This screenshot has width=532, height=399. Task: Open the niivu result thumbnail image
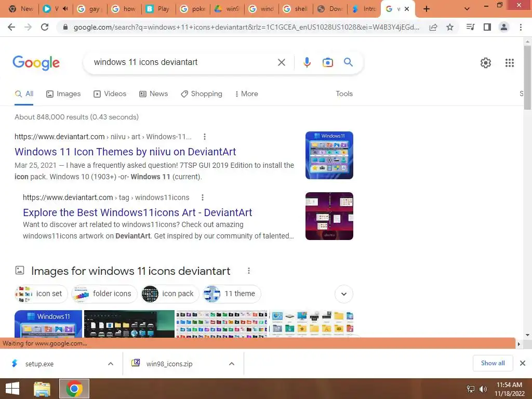tap(329, 155)
